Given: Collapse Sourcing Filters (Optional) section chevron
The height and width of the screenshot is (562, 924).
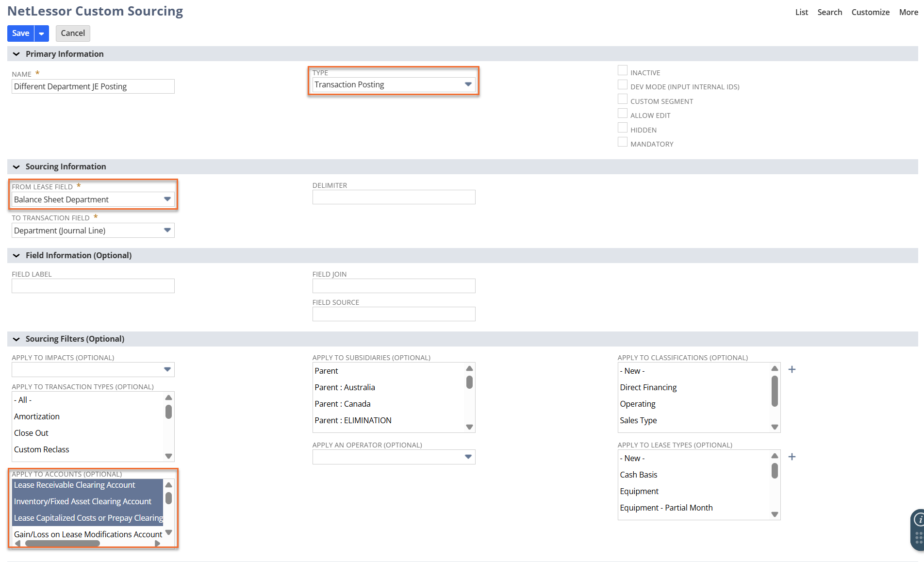Looking at the screenshot, I should pos(16,339).
